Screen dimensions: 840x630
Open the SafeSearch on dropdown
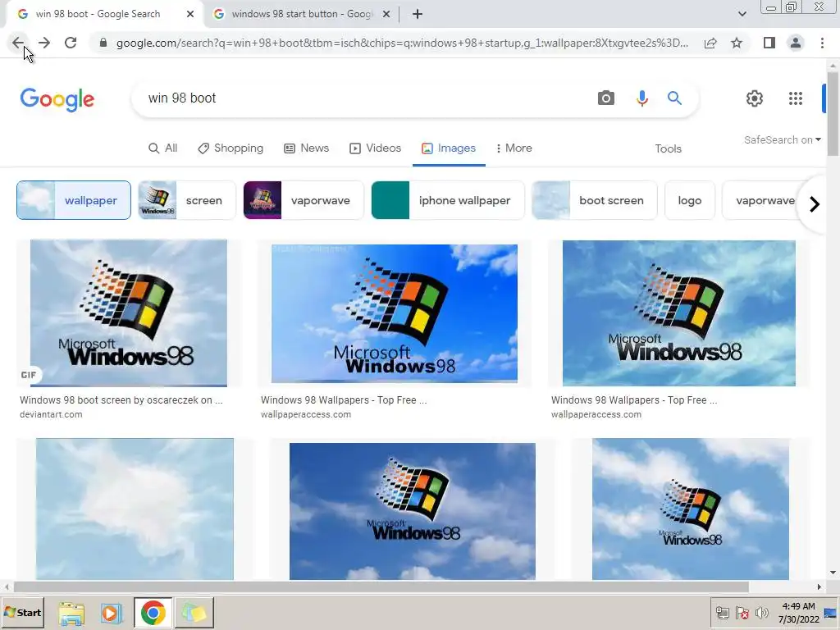click(782, 139)
